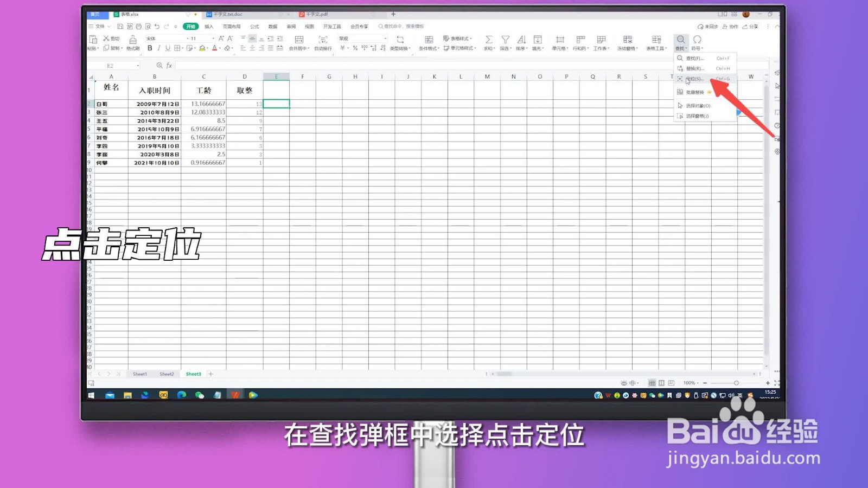This screenshot has width=868, height=488.
Task: Open the Name Box dropdown arrow next to E2
Action: pos(138,66)
